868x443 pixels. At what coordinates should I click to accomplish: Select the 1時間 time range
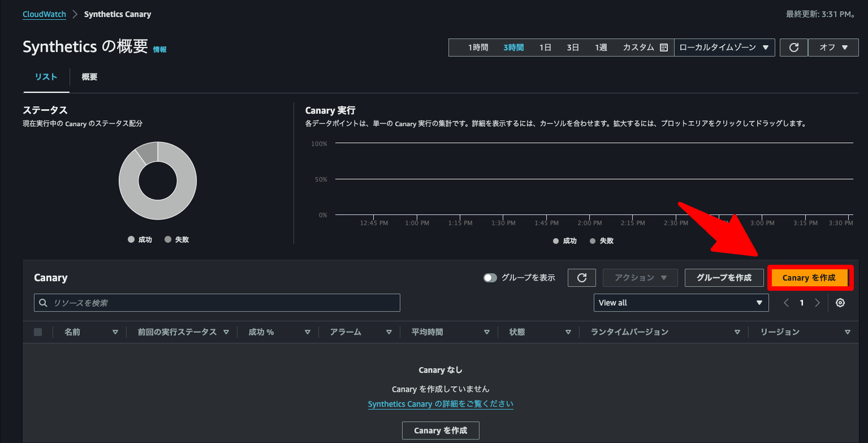478,48
